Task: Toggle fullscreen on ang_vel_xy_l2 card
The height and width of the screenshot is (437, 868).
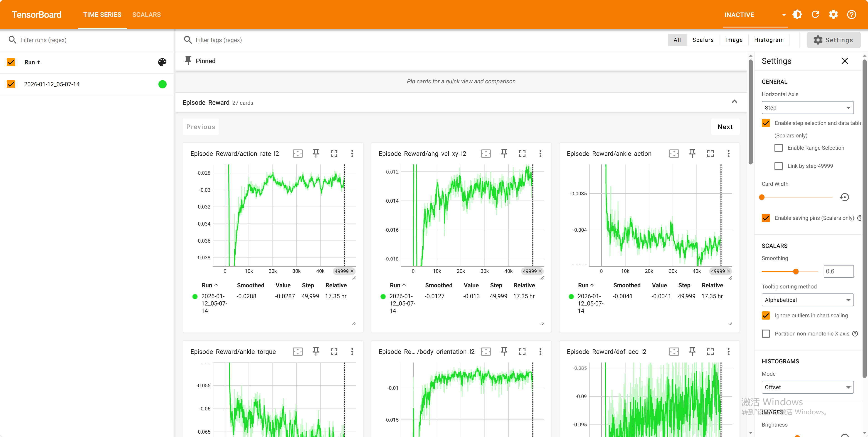Action: (522, 153)
